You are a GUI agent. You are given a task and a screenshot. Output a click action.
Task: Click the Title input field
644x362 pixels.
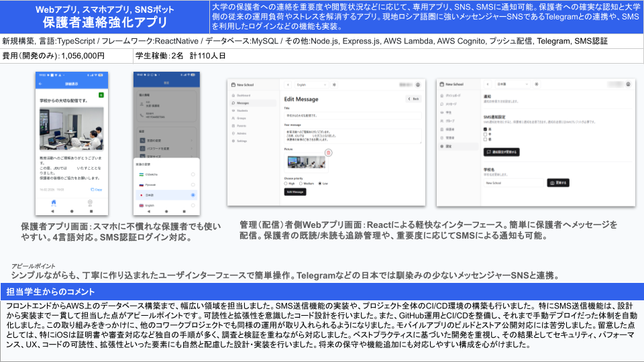point(352,116)
